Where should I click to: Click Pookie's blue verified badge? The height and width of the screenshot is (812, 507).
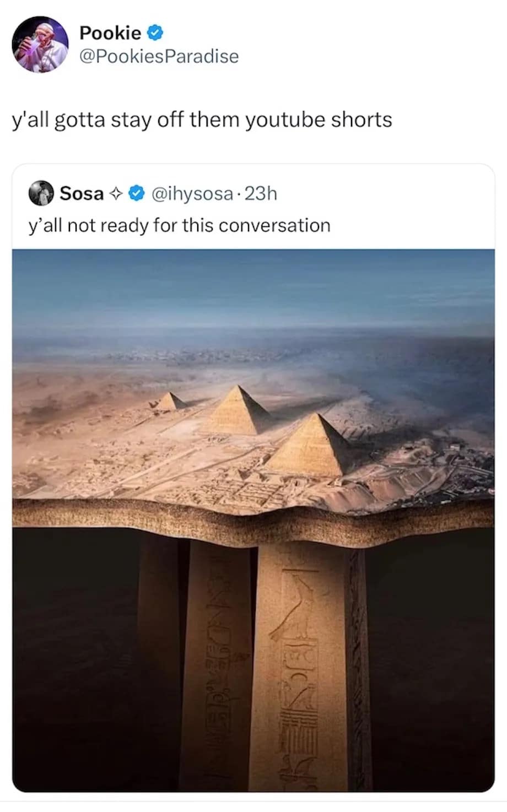155,33
